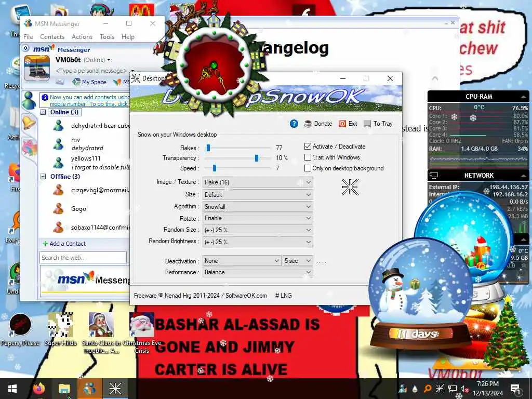Image resolution: width=532 pixels, height=399 pixels.
Task: Open the Contacts menu in MSN Messenger
Action: click(x=52, y=37)
